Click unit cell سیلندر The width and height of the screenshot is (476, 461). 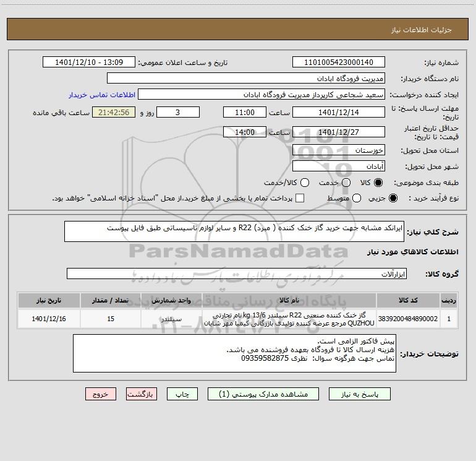pyautogui.click(x=171, y=319)
